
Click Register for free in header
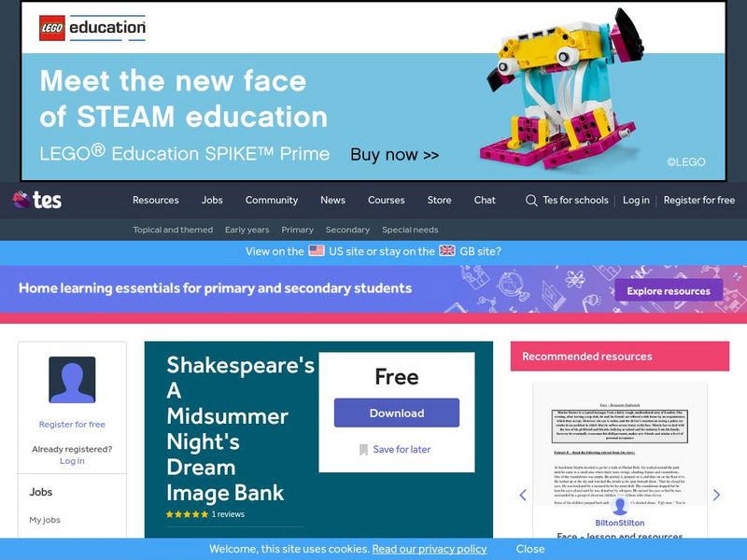tap(699, 200)
